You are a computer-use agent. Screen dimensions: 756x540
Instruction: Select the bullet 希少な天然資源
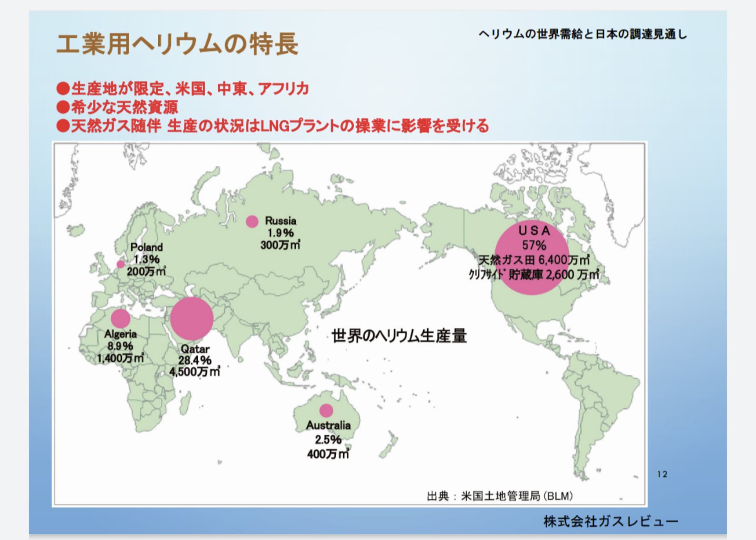tap(117, 107)
